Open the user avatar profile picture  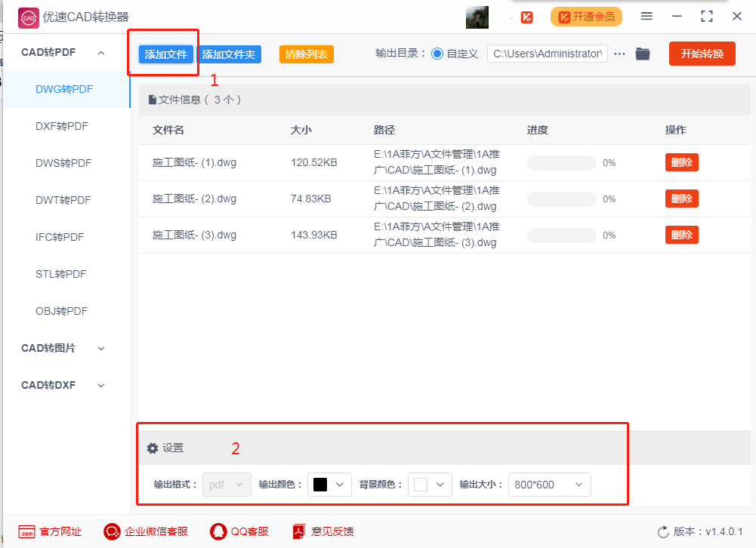point(477,17)
